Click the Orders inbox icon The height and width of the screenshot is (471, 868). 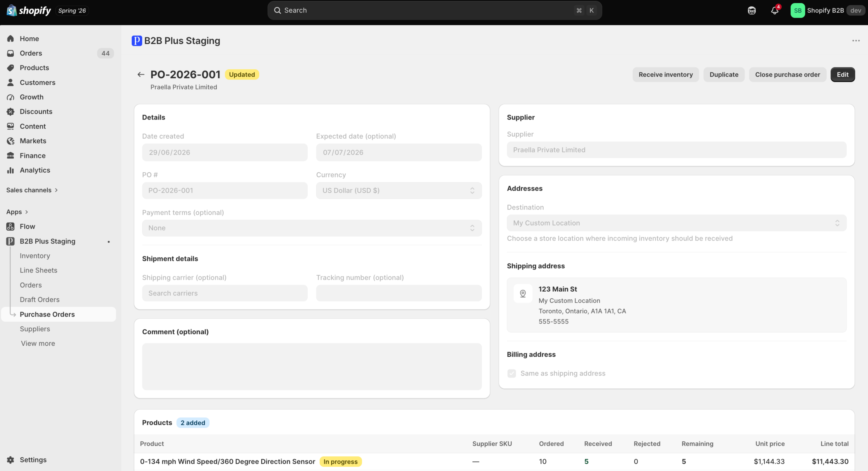point(10,53)
